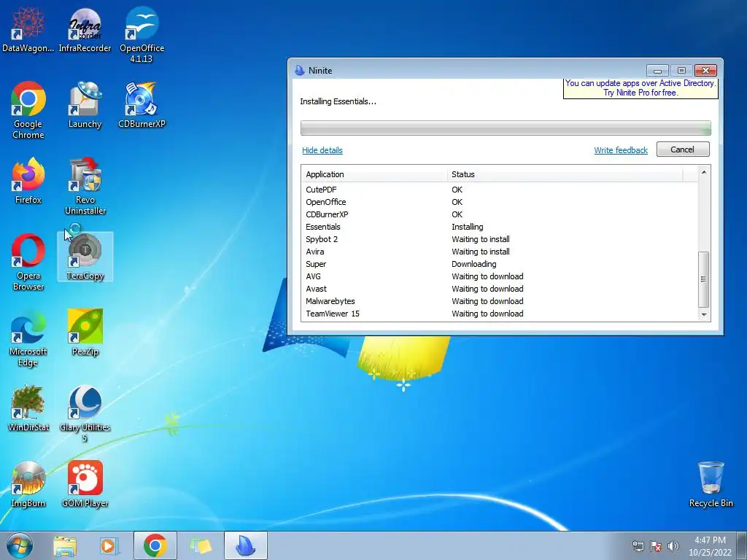Click the list scrollbar up arrow
The height and width of the screenshot is (560, 747).
coord(704,172)
